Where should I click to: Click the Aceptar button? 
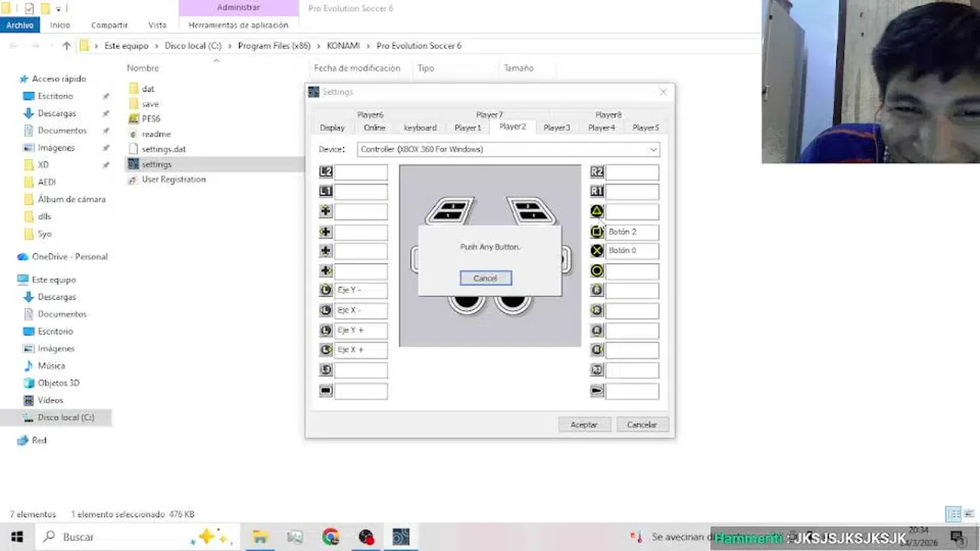(584, 424)
